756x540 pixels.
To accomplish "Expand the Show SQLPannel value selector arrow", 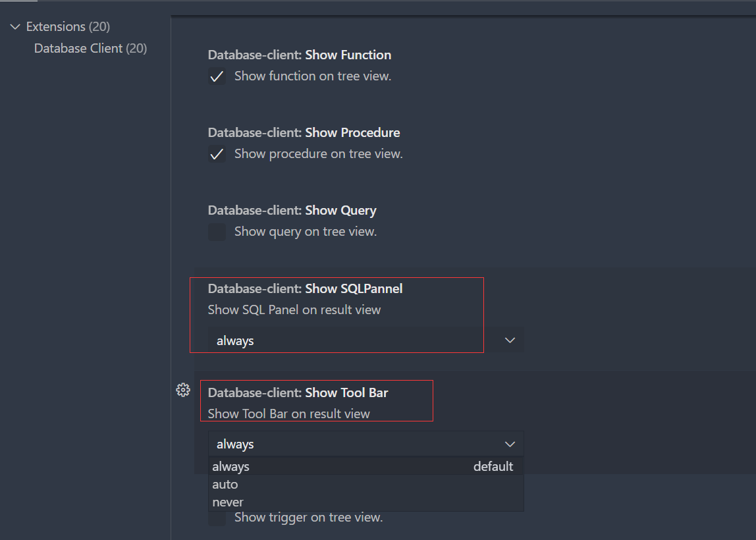I will pos(509,340).
